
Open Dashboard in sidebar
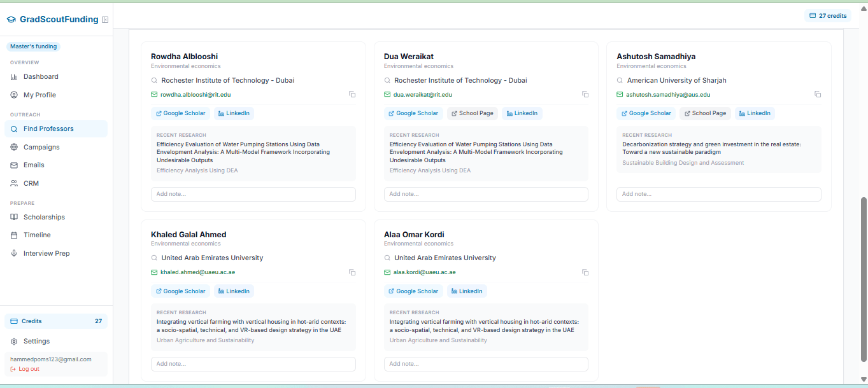coord(56,76)
